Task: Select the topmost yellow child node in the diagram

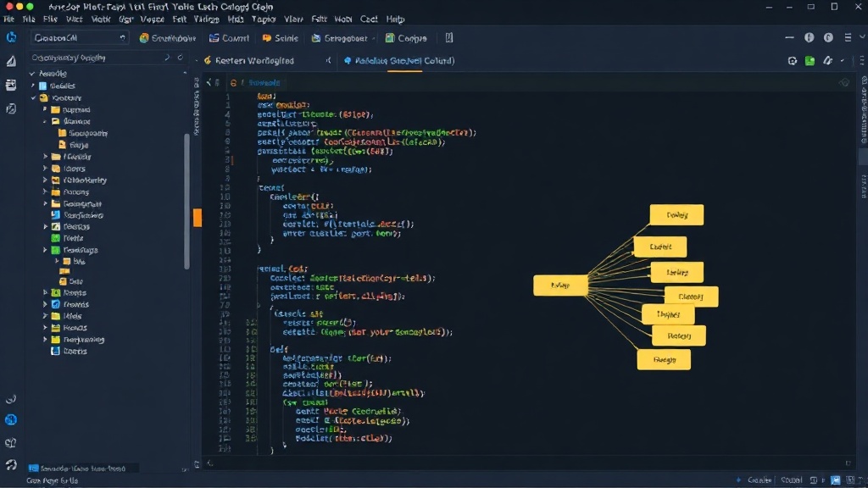Action: (x=676, y=214)
